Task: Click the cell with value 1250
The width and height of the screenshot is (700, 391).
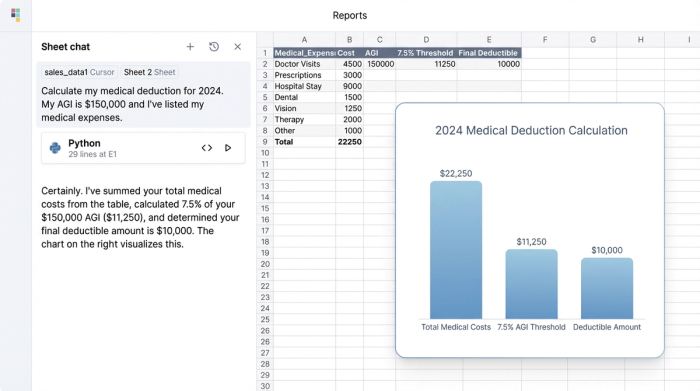Action: click(350, 108)
